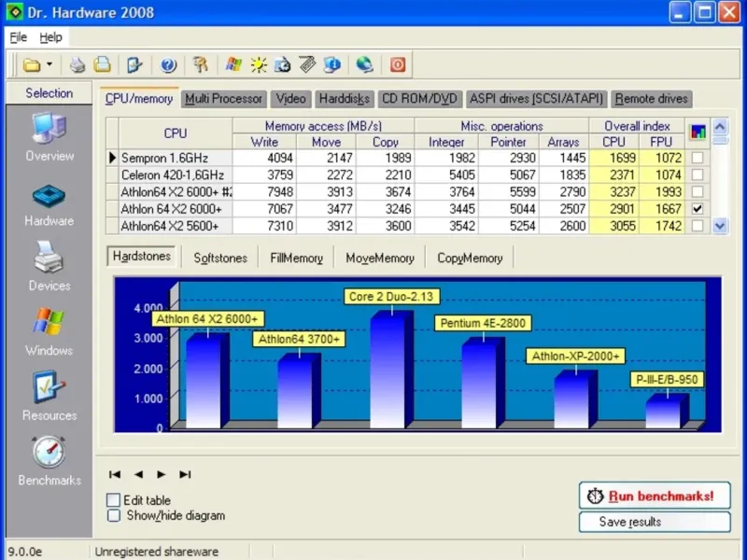Switch to the Video tab
This screenshot has width=747, height=560.
coord(291,99)
